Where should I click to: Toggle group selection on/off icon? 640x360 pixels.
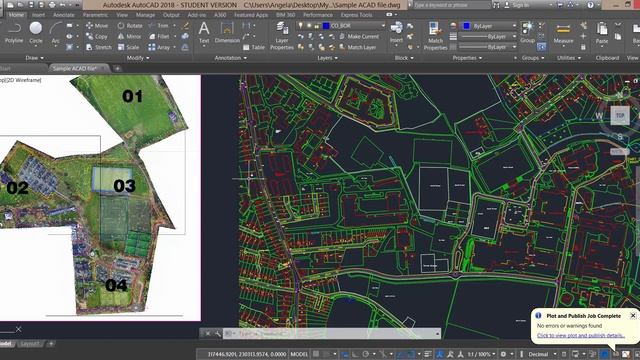tap(542, 47)
